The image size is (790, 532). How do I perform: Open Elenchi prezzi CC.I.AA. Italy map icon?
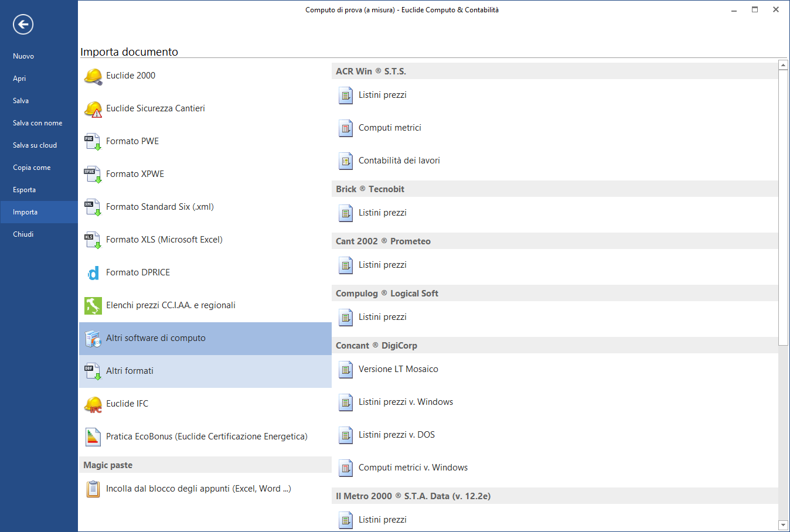[x=93, y=306]
